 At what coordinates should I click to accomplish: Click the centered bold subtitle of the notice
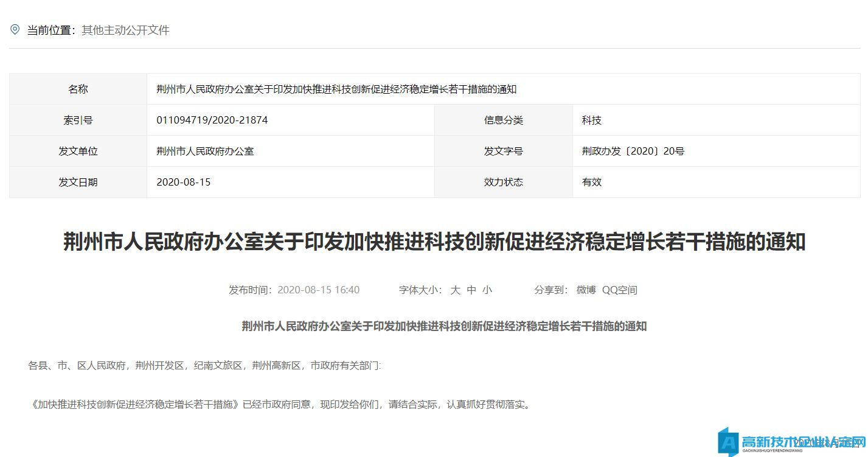[444, 326]
